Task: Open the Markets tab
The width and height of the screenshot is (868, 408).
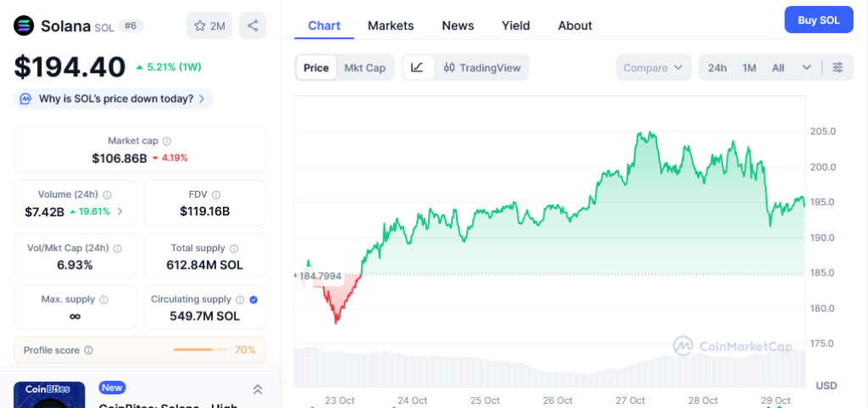Action: coord(391,25)
